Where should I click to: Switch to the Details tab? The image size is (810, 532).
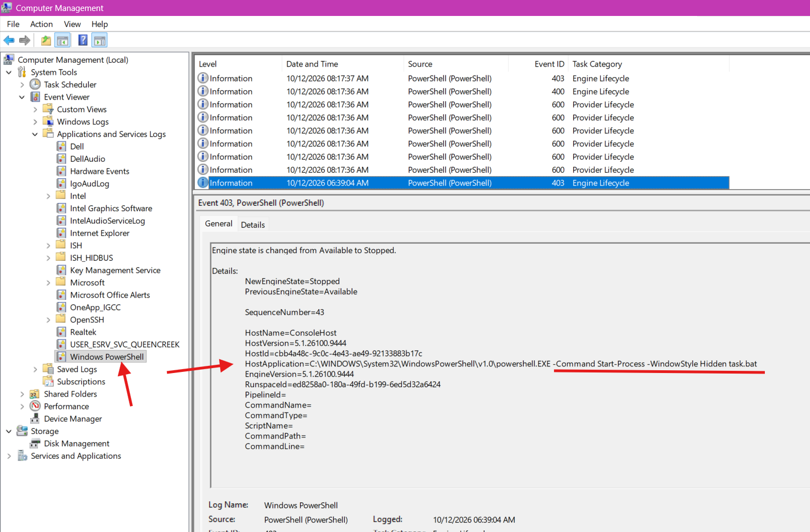pos(253,224)
